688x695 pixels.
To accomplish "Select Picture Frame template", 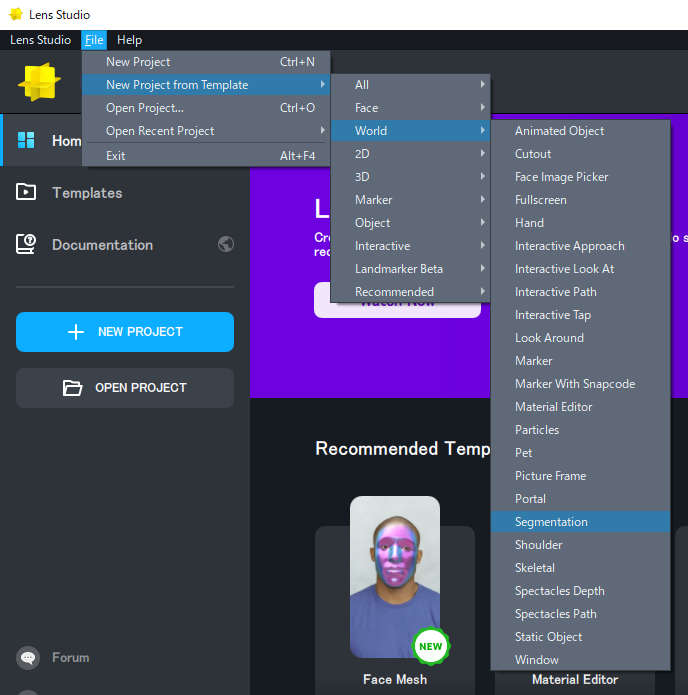I will [x=580, y=476].
